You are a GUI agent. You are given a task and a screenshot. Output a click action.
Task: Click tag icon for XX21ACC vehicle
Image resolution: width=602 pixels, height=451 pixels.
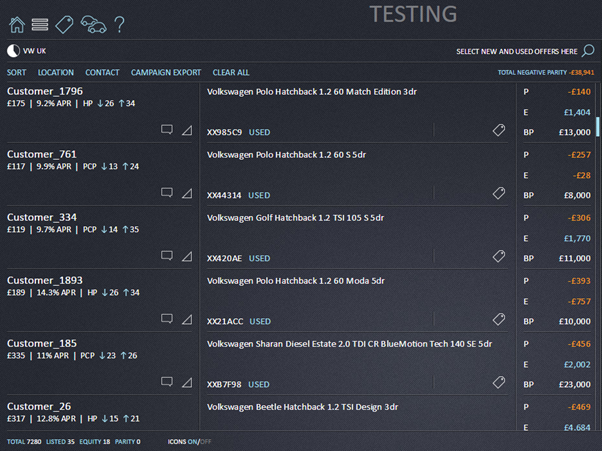pos(499,319)
